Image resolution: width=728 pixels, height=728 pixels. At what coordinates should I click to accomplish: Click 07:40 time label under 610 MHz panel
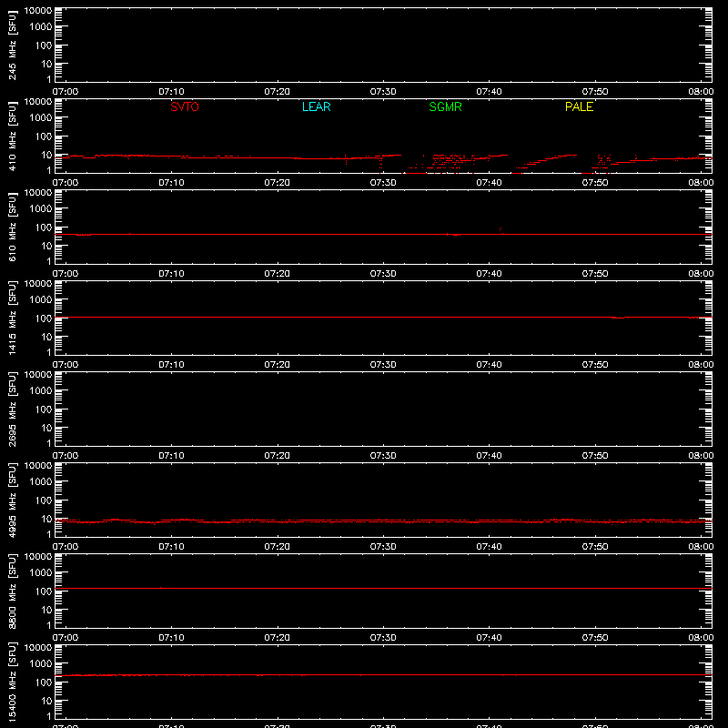coord(489,274)
